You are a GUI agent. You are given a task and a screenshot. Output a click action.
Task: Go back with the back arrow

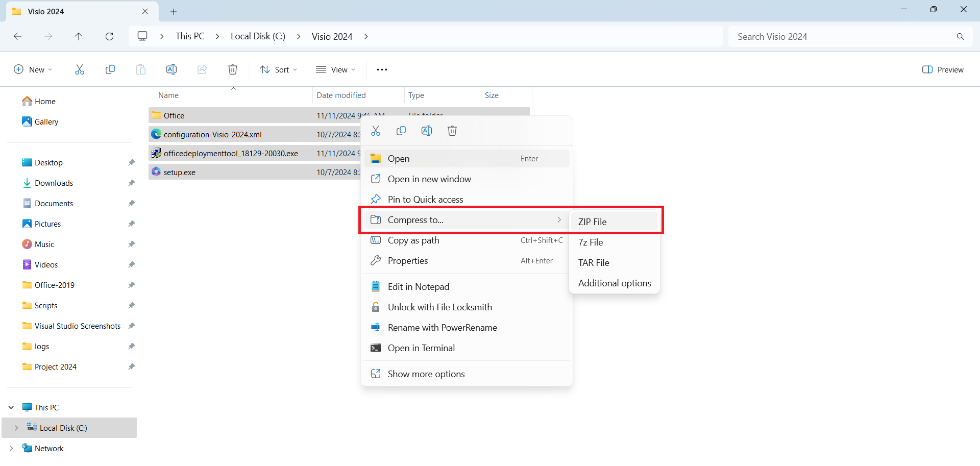tap(17, 36)
